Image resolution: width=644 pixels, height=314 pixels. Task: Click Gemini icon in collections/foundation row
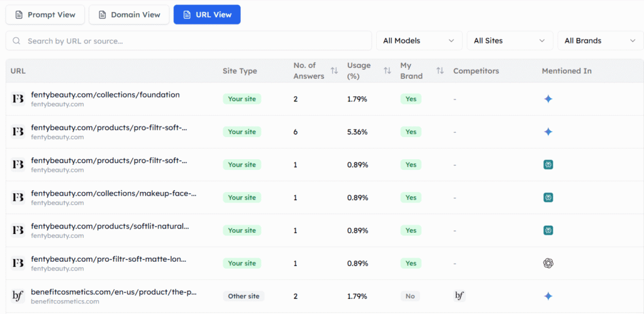click(x=548, y=99)
